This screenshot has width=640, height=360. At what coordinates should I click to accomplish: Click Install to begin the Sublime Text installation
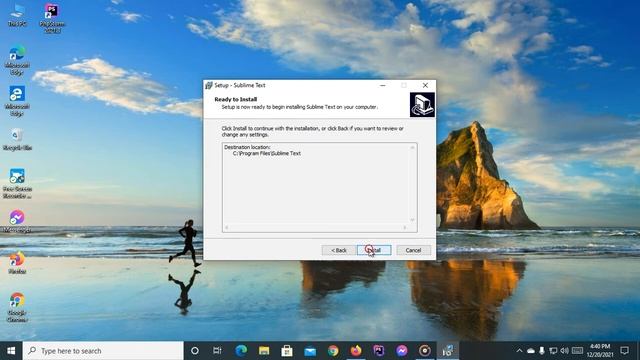tap(374, 250)
